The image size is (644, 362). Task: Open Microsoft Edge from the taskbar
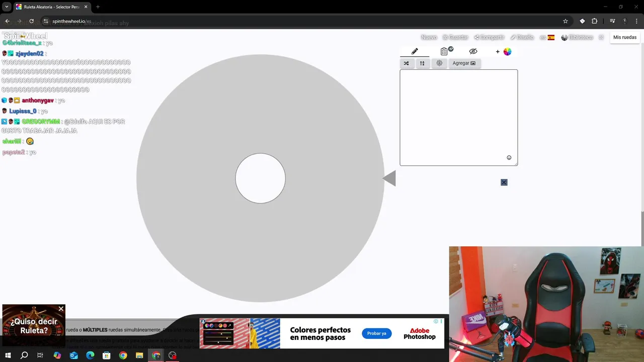pos(90,355)
